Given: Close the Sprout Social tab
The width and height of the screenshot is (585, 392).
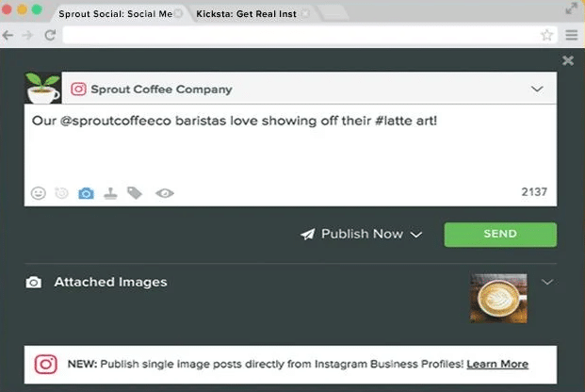Looking at the screenshot, I should (179, 14).
